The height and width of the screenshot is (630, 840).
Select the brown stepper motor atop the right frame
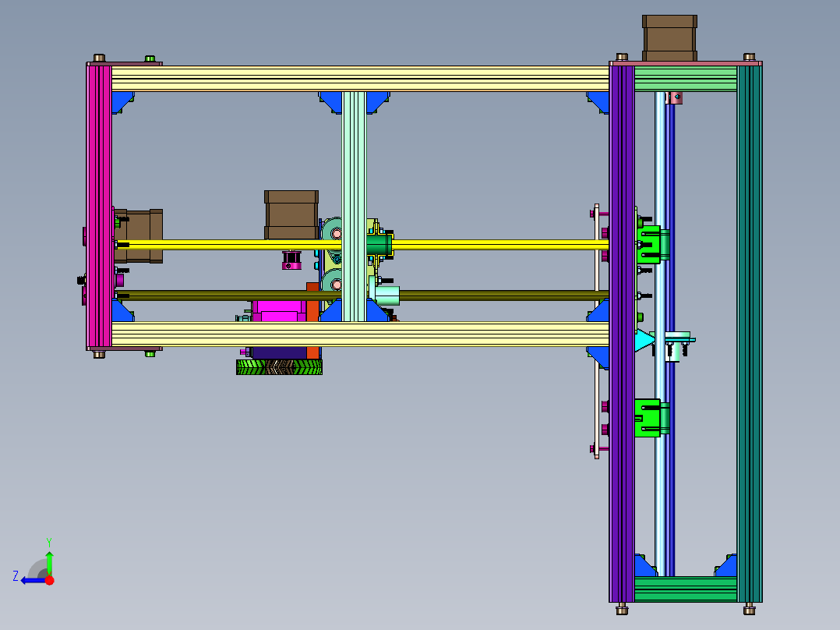(x=669, y=38)
